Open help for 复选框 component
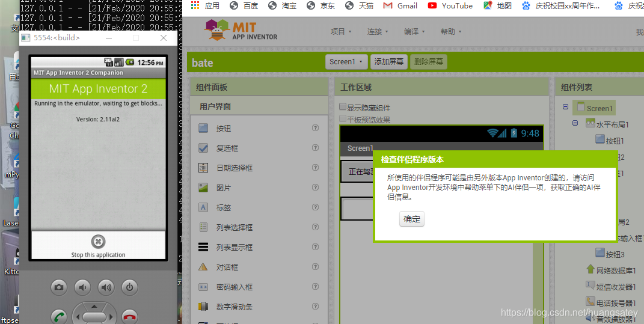The image size is (644, 324). [x=316, y=147]
